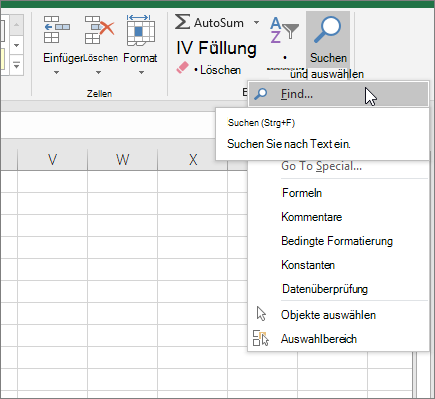Open the Einfügen dropdown arrow
This screenshot has height=399, width=435.
pos(56,72)
